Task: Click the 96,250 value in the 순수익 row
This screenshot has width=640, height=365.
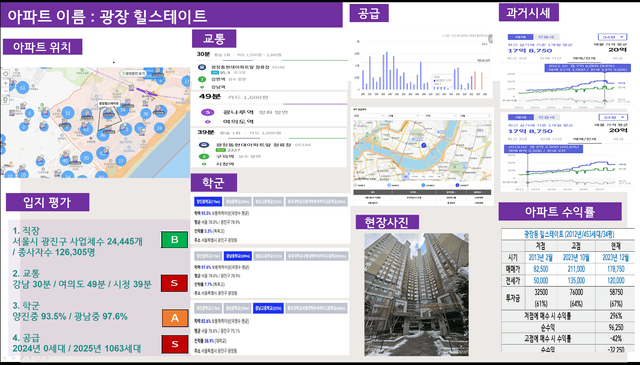Action: pos(616,327)
